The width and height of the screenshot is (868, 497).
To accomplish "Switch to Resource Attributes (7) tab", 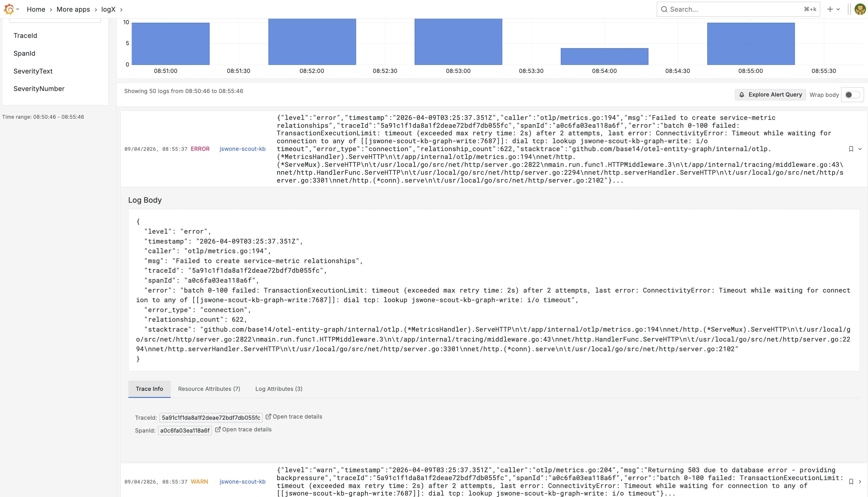I will coord(209,389).
